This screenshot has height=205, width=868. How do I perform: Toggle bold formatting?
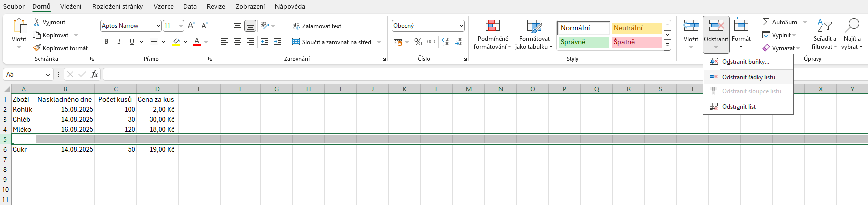106,42
